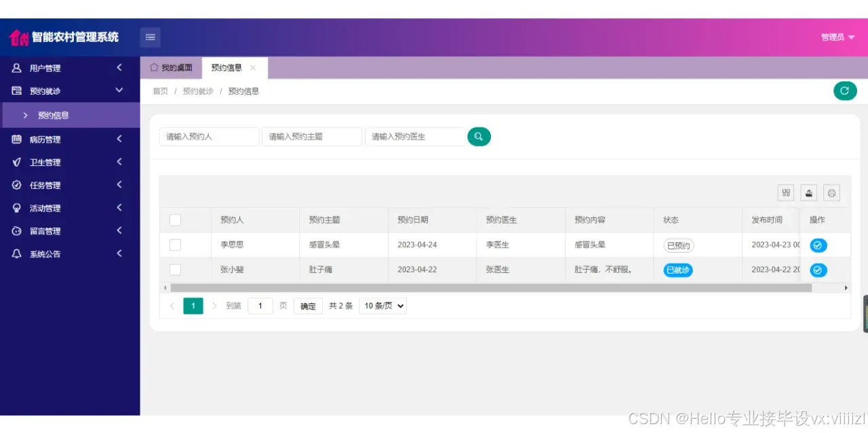The image size is (868, 433).
Task: Go to next page arrow in pagination
Action: (214, 306)
